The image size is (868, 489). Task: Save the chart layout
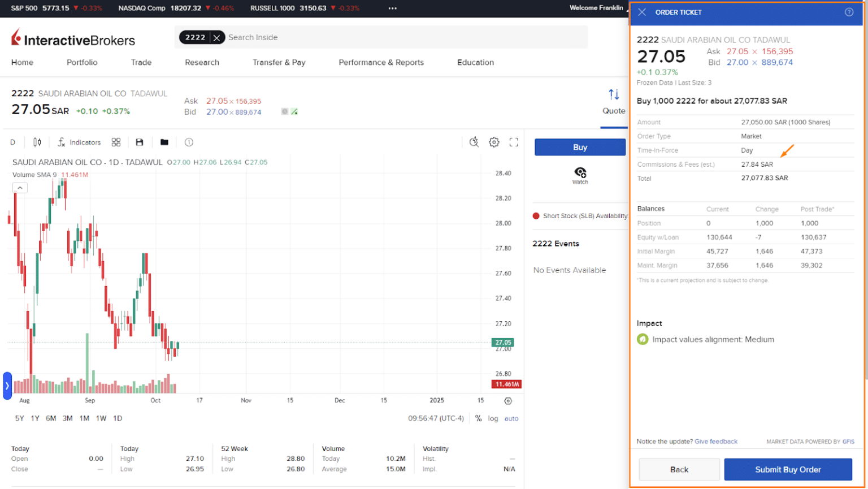click(x=139, y=142)
